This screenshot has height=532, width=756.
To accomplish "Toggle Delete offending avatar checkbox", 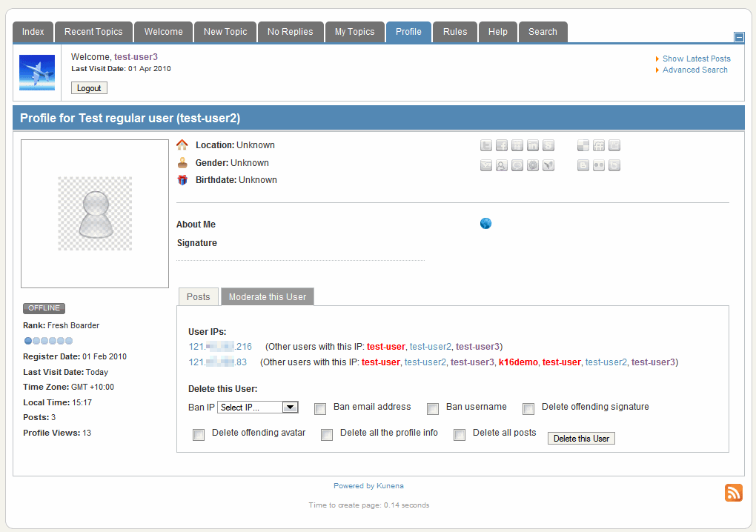I will (199, 435).
